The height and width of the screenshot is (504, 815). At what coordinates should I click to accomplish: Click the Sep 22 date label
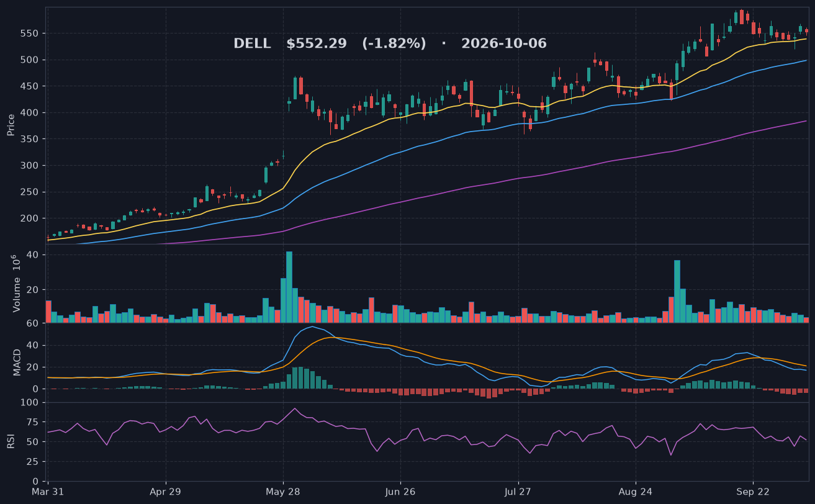click(x=753, y=492)
